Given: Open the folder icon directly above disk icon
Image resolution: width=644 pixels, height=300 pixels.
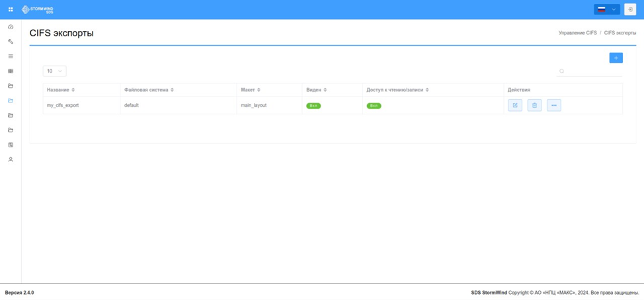Looking at the screenshot, I should pos(11,130).
